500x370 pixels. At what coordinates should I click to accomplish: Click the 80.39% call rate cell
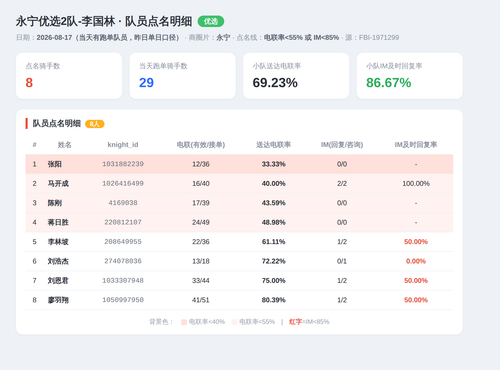273,300
